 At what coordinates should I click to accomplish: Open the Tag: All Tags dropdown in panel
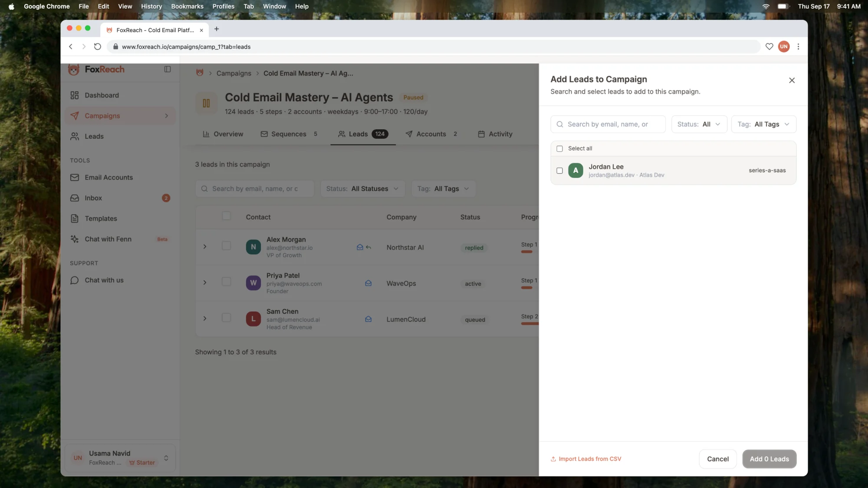(x=763, y=124)
